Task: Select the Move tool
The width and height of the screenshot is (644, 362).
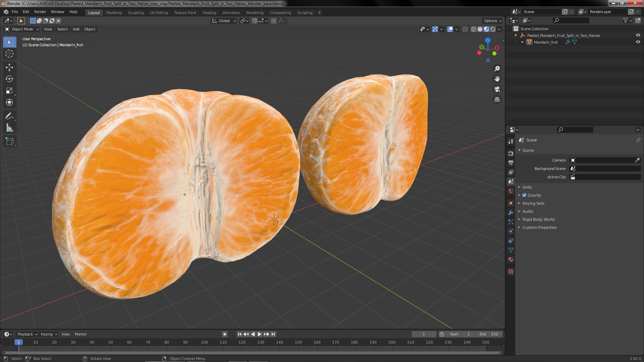Action: coord(9,67)
